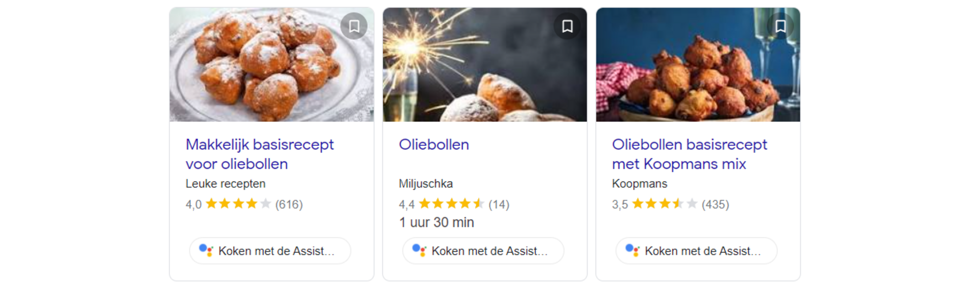Click the sparkler oliebollen photo

[x=485, y=65]
